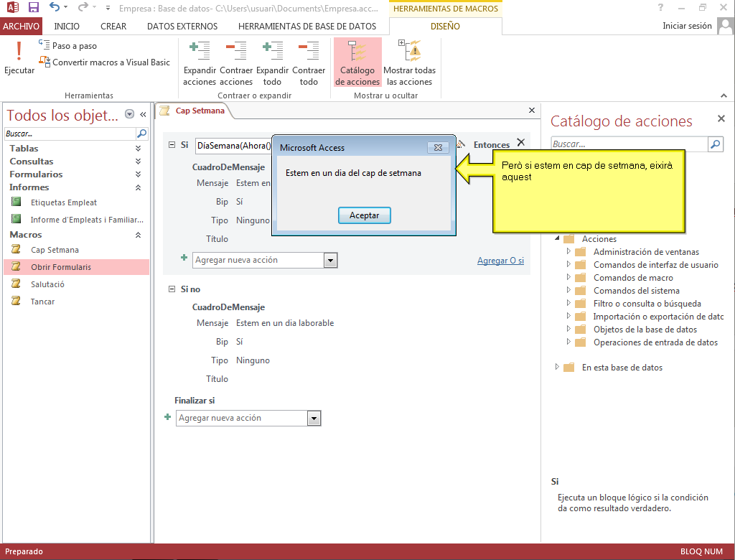
Task: Expand Objetos de la base de datos
Action: click(568, 329)
